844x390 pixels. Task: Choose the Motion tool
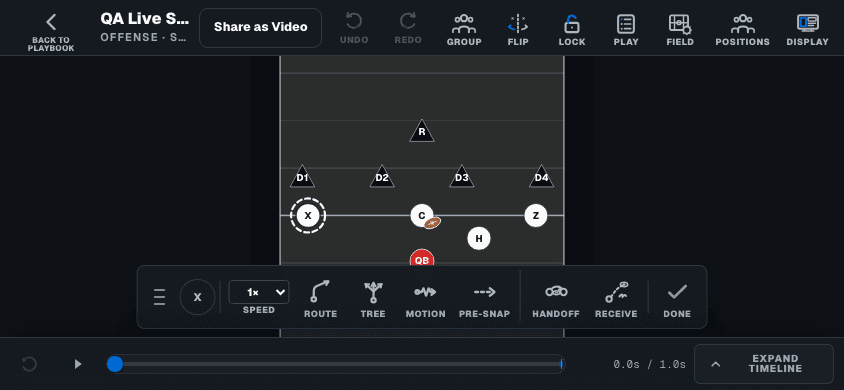click(425, 299)
